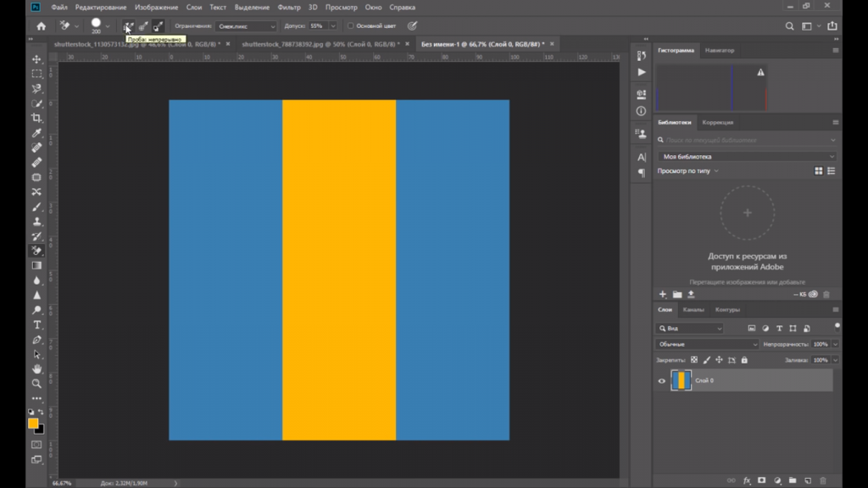Select the Move tool
This screenshot has height=488, width=868.
36,59
